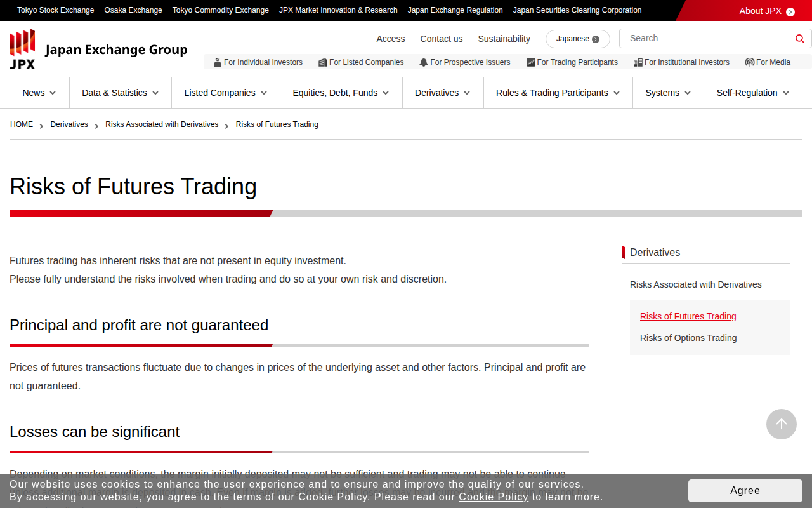Expand the Systems dropdown menu
This screenshot has width=812, height=508.
click(669, 93)
